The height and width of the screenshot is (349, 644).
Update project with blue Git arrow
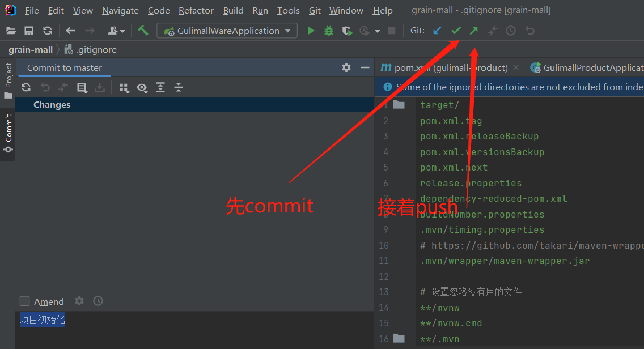[438, 31]
